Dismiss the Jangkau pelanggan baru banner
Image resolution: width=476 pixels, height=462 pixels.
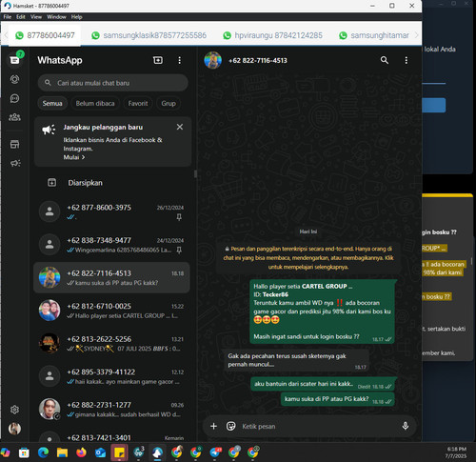click(180, 127)
